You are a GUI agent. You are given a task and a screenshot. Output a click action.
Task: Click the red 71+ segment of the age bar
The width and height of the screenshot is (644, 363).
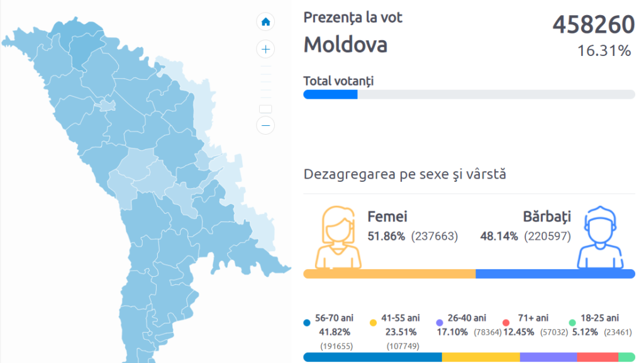(x=597, y=357)
